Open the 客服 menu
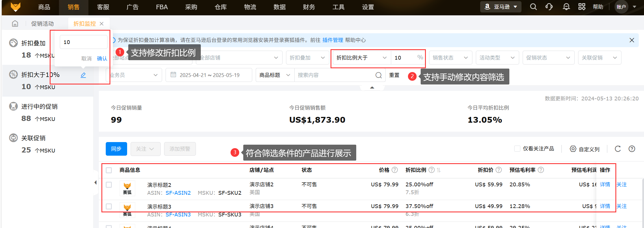 (103, 7)
